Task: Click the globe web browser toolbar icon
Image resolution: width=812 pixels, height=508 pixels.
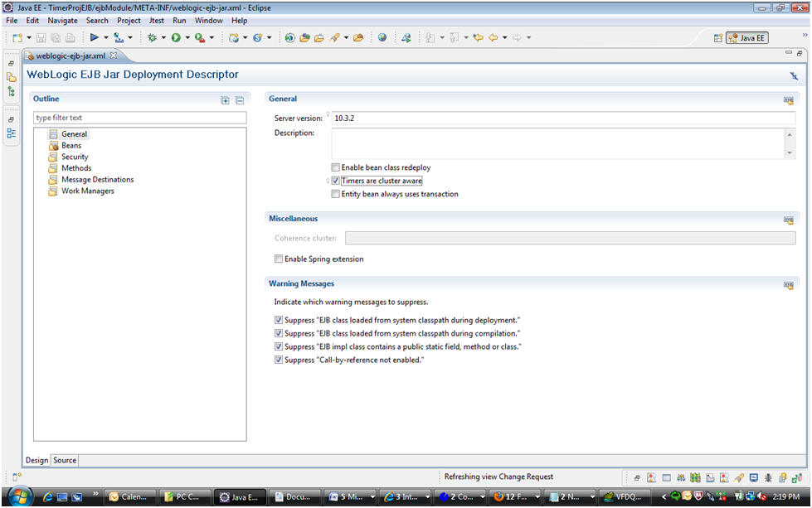Action: point(382,37)
